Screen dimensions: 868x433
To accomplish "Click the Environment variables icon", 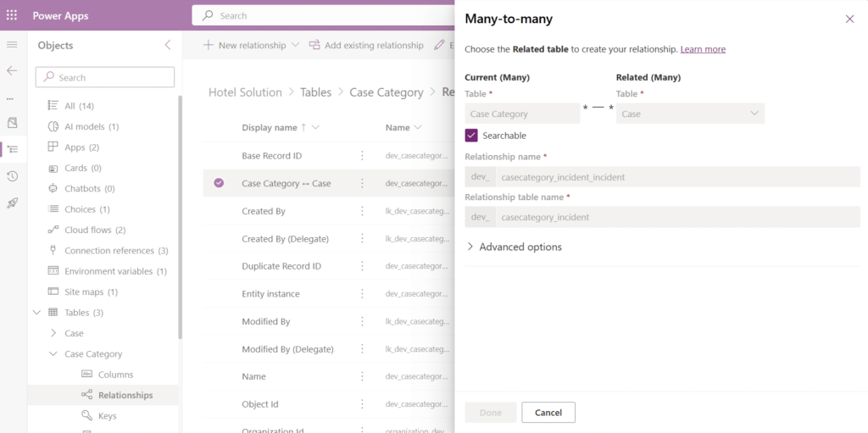I will (x=53, y=271).
